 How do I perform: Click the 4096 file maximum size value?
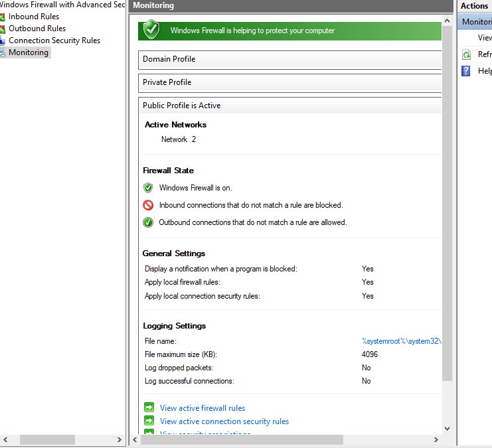click(370, 354)
